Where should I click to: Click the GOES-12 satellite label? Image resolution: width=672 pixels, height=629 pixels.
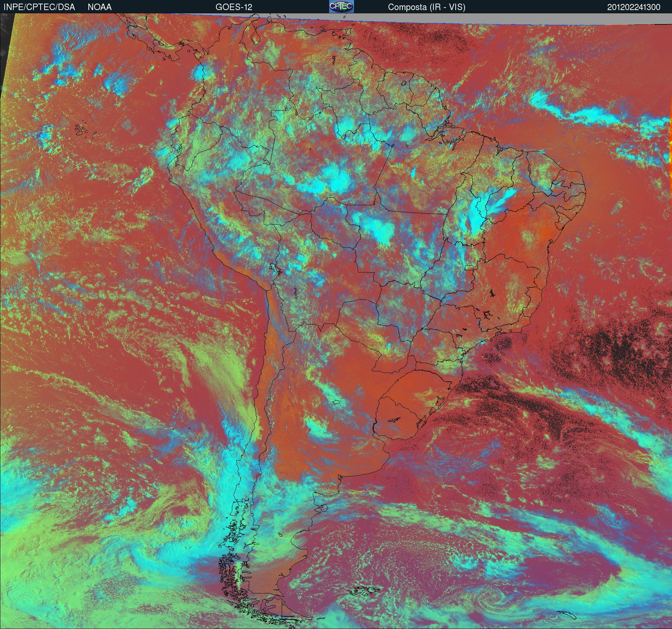pyautogui.click(x=234, y=7)
